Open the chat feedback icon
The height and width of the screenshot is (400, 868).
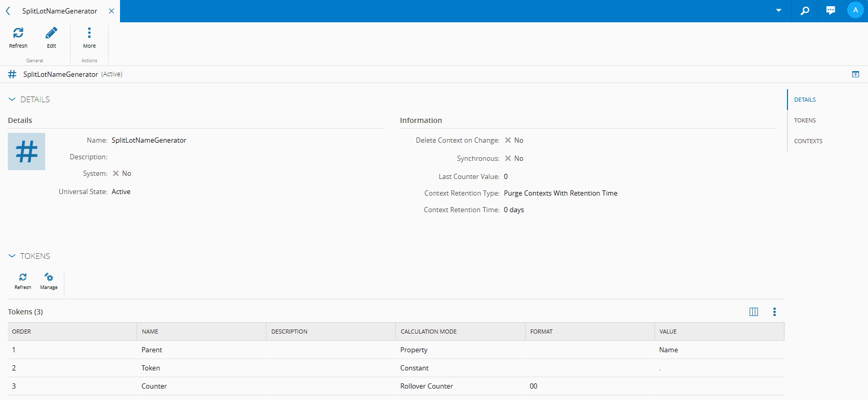click(831, 11)
